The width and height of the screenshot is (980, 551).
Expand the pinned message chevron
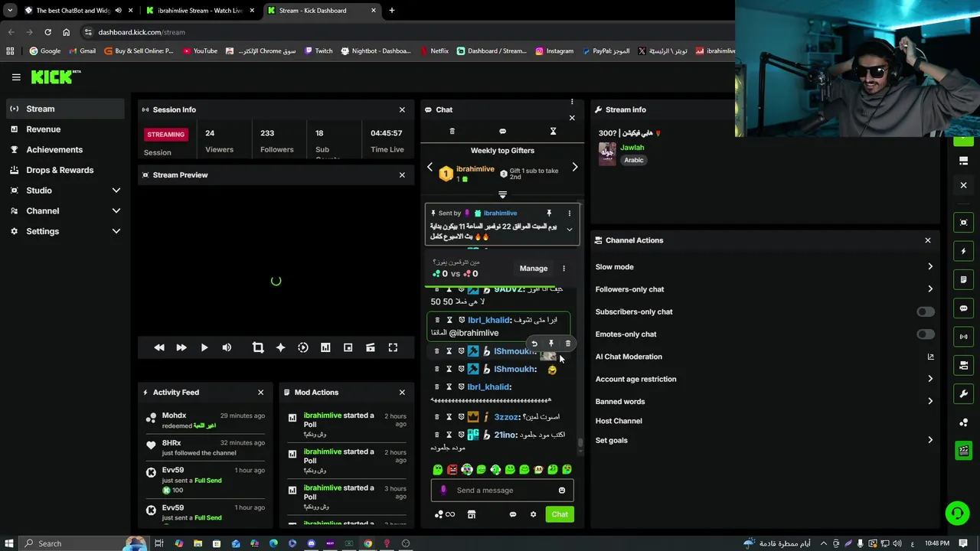pos(569,230)
